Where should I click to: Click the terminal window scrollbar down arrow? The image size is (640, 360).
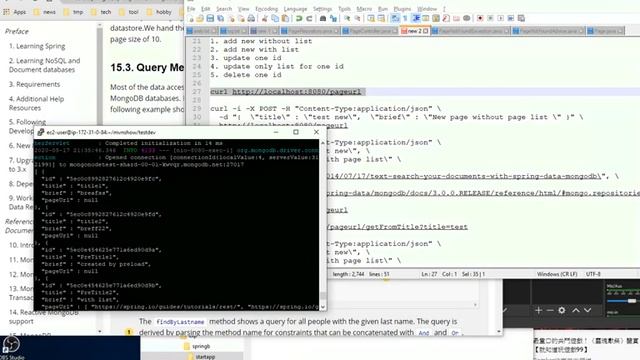323,307
